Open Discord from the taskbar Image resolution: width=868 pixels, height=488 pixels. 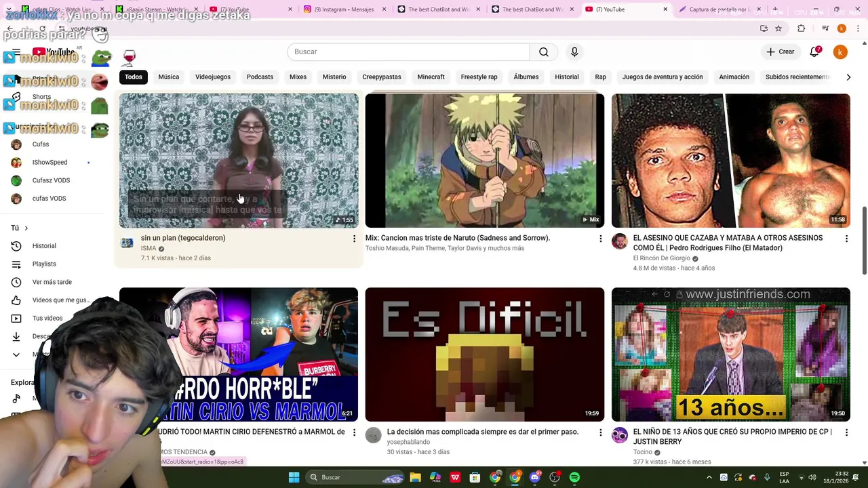pos(535,478)
